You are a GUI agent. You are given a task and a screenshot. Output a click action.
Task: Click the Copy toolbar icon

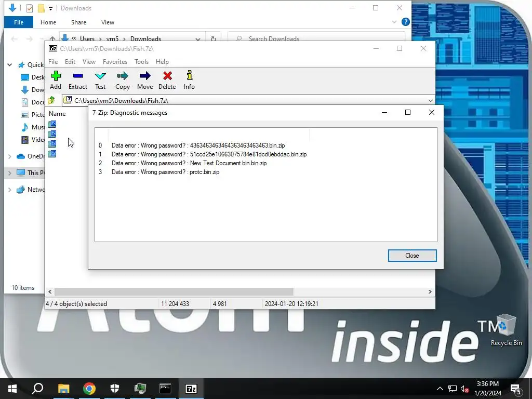point(123,81)
